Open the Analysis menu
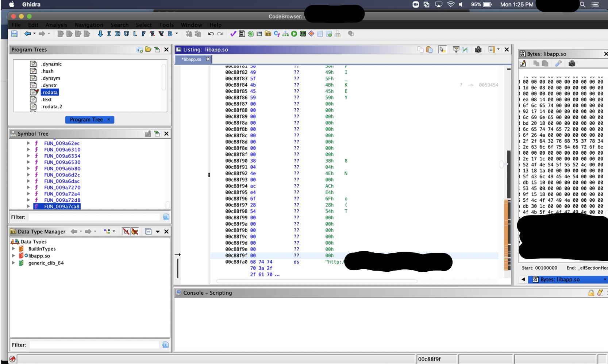The image size is (608, 364). [56, 25]
